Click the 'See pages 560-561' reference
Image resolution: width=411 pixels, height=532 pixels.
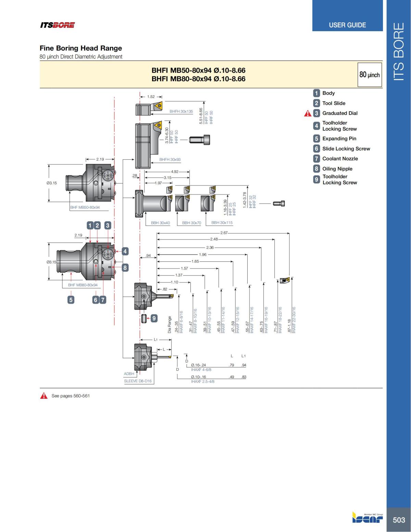pos(71,396)
